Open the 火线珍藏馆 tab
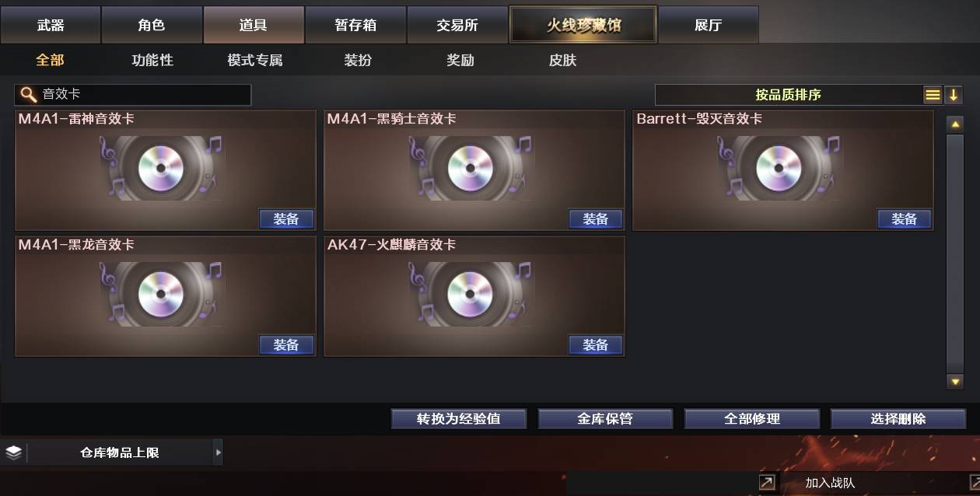This screenshot has height=496, width=980. point(583,25)
